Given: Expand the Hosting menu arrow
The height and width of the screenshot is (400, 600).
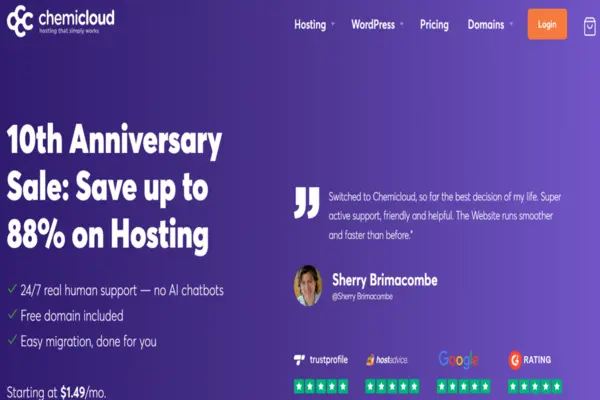Looking at the screenshot, I should point(333,24).
